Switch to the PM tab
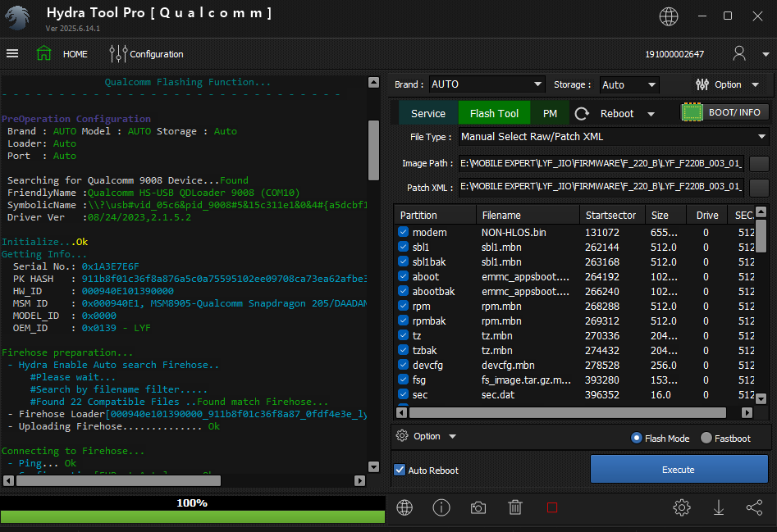The height and width of the screenshot is (532, 777). click(550, 113)
